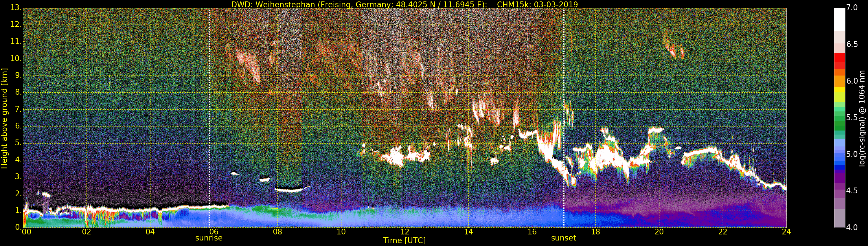868x246 pixels.
Task: Click the '10.' height tick label
Action: (16, 58)
